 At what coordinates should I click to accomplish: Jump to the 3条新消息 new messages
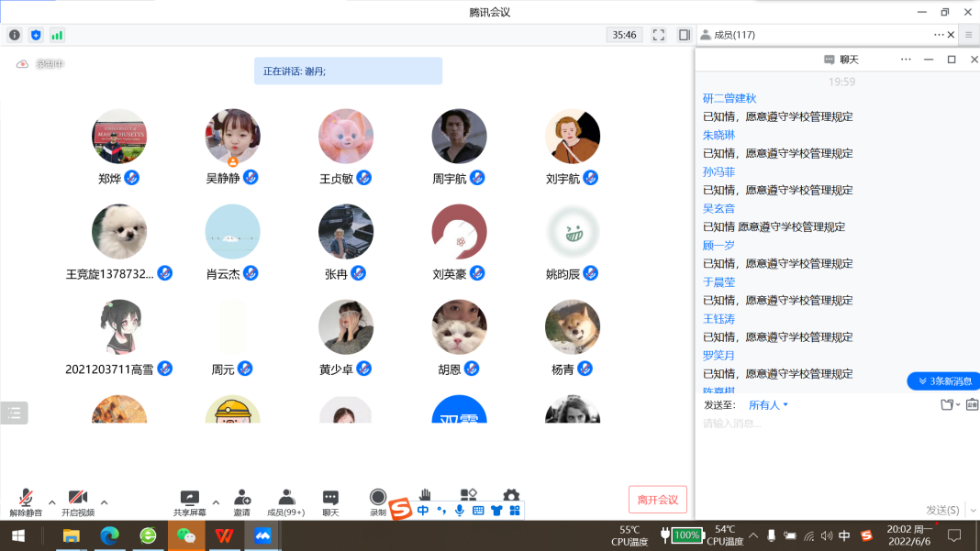pos(943,380)
